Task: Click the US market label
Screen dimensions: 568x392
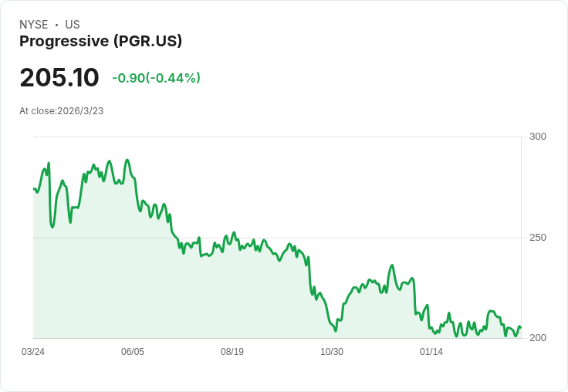Action: tap(73, 25)
